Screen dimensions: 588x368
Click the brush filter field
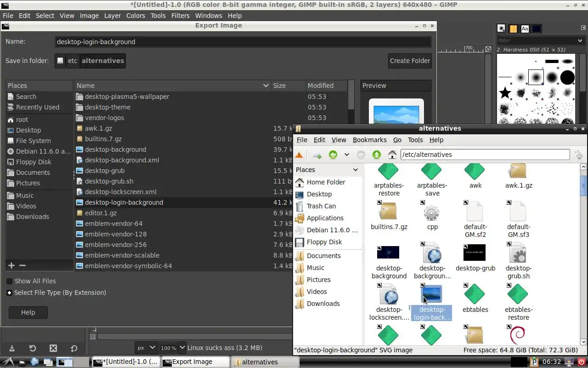pos(536,40)
